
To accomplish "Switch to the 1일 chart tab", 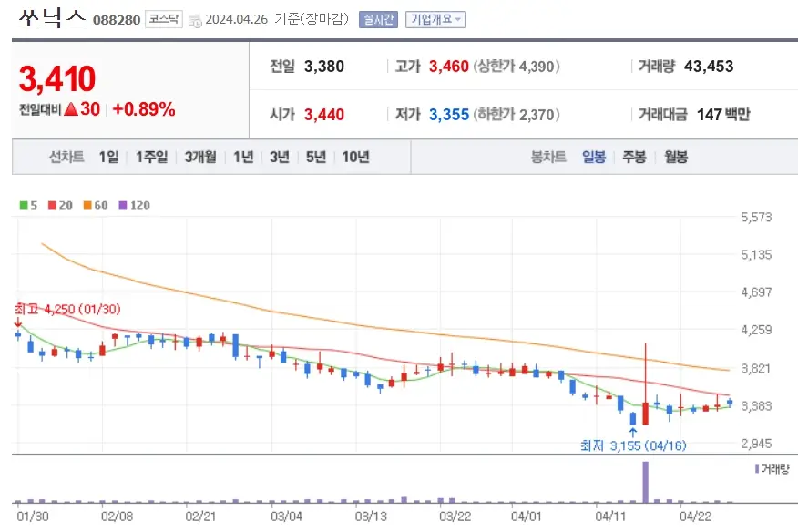I will [x=108, y=157].
